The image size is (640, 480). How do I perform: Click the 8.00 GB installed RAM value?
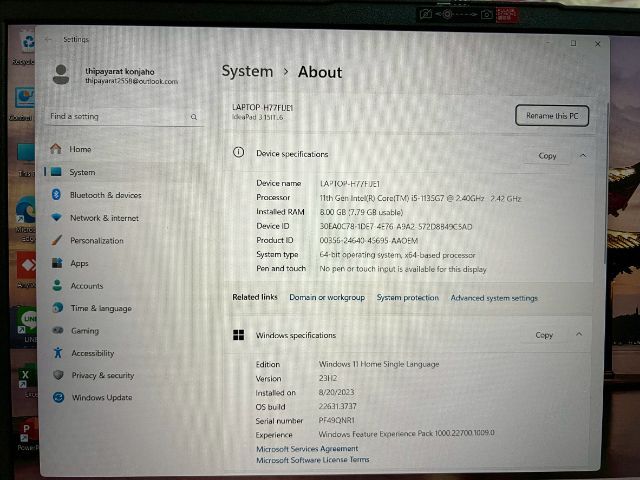[361, 212]
